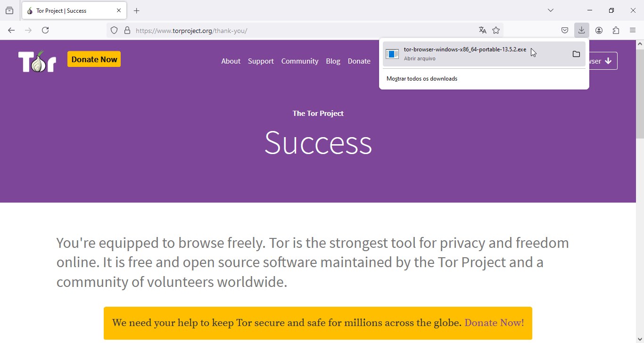Close the Tor Project Success tab
Screen dimensions: 644x343
tap(119, 10)
